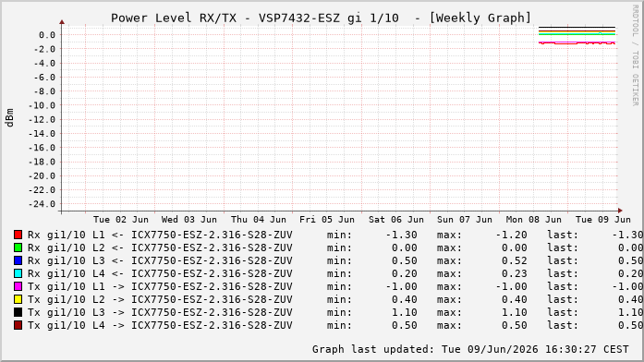Screen dimensions: 644x362
Task: Click the yellow Tx L2 legend swatch
Action: tap(18, 299)
